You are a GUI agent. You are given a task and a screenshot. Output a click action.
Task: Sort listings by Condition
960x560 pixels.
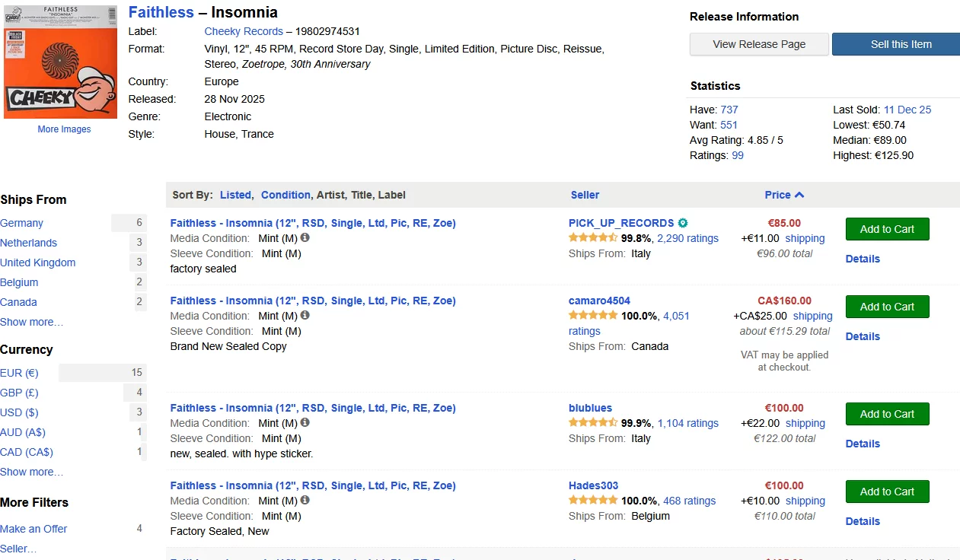[x=285, y=195]
